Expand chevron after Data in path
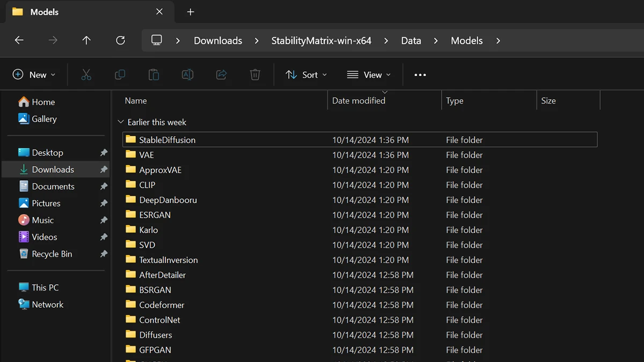 [436, 41]
